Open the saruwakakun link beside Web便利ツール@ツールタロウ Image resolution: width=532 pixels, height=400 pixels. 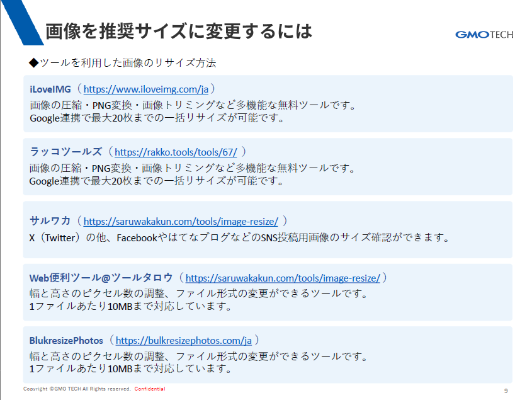[283, 278]
